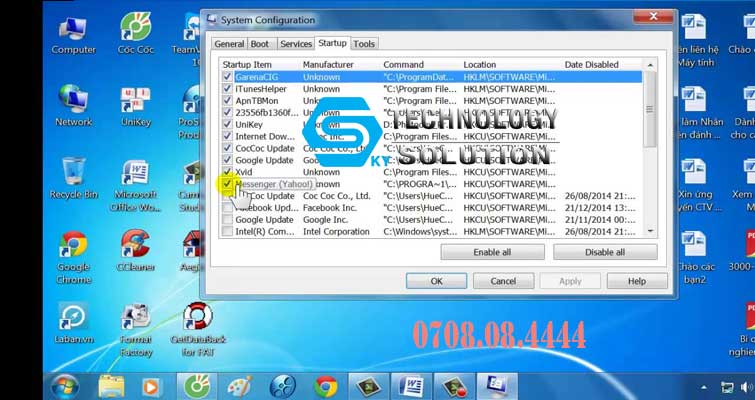Uncheck the Internet Dow... startup item
755x400 pixels.
click(x=227, y=136)
